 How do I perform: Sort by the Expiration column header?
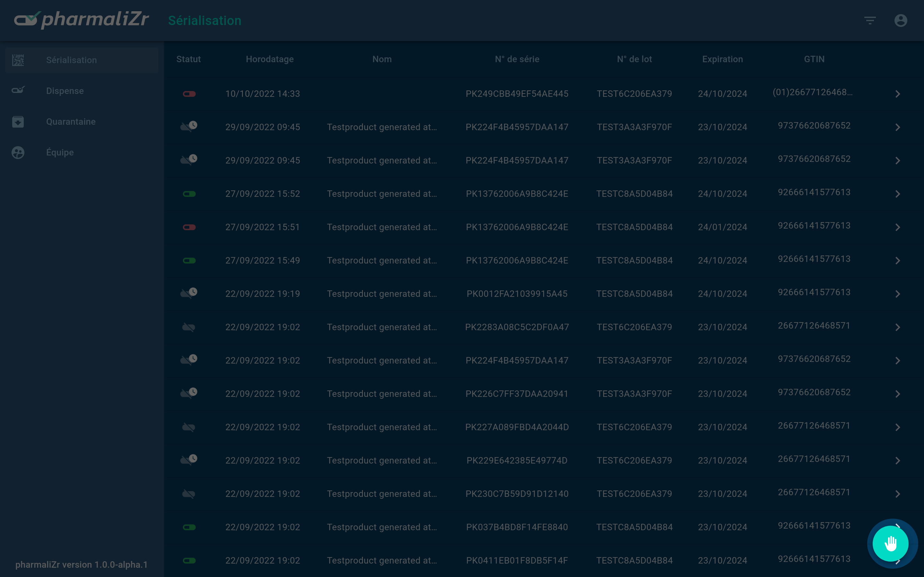(723, 59)
